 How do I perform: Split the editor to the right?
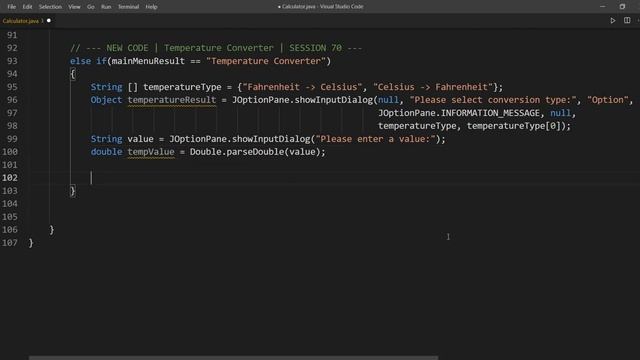tap(627, 20)
